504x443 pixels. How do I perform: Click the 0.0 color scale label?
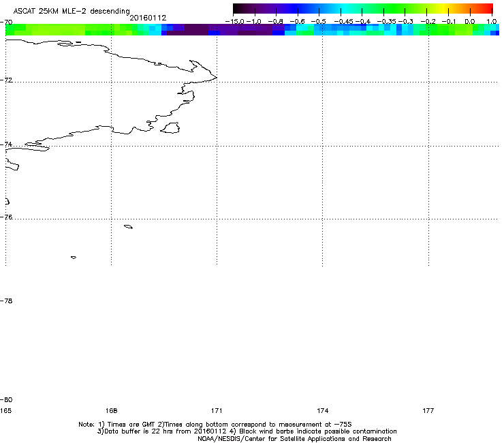tap(470, 22)
